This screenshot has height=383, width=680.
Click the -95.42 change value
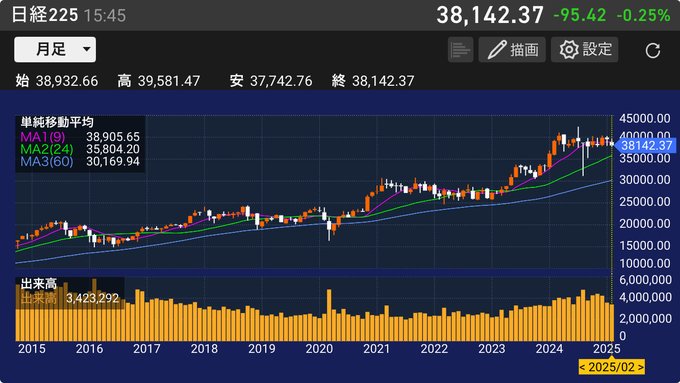[x=580, y=16]
